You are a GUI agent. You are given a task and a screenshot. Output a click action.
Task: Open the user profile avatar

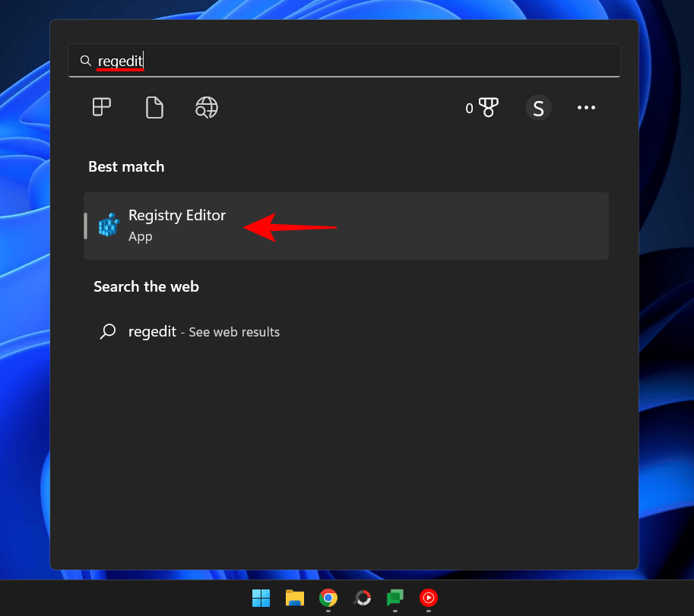[538, 107]
